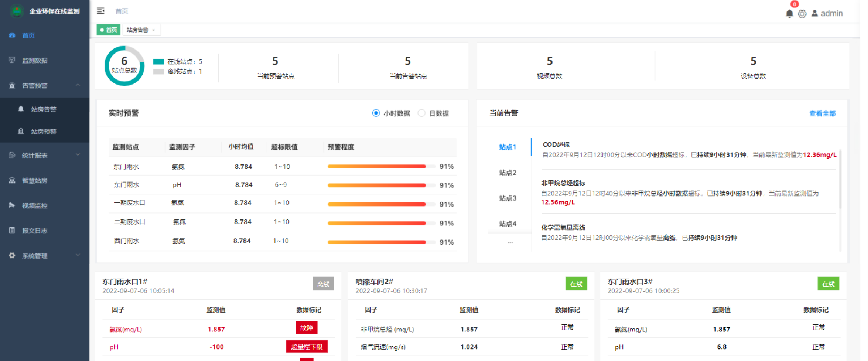Click the notification bell icon
Viewport: 868px width, 361px height.
[789, 14]
